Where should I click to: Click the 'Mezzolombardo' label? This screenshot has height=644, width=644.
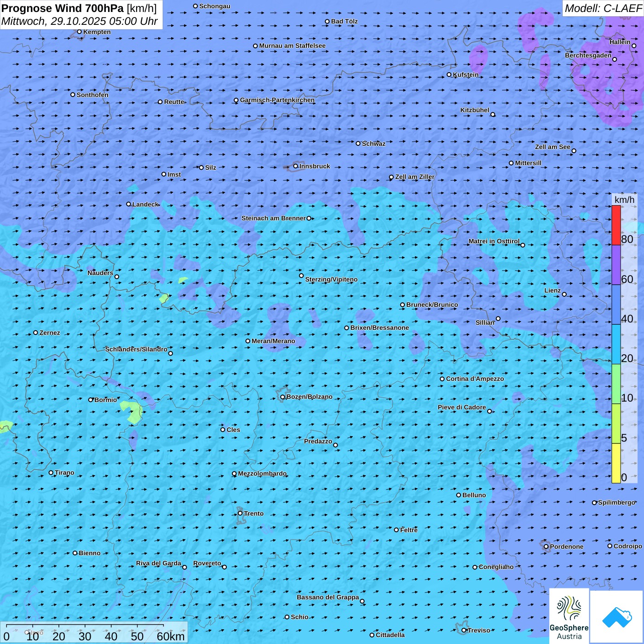point(262,473)
